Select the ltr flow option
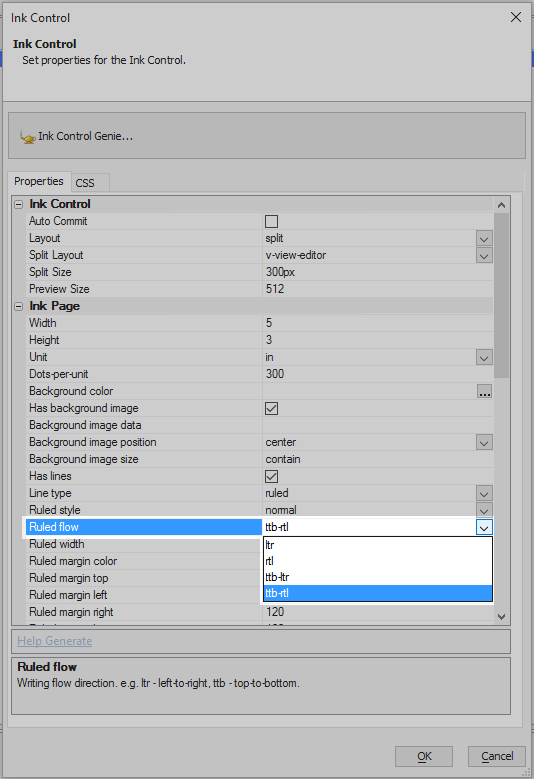The image size is (534, 779). 378,545
